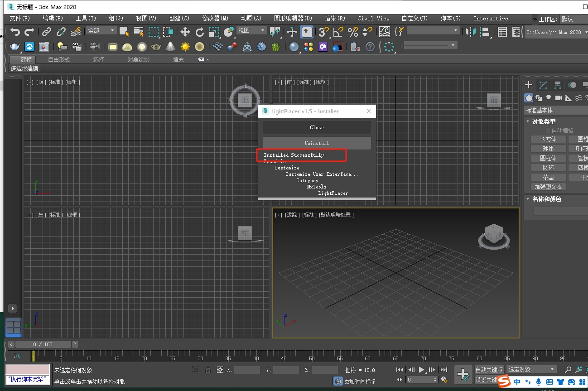Select the Select and Move tool

coord(185,32)
